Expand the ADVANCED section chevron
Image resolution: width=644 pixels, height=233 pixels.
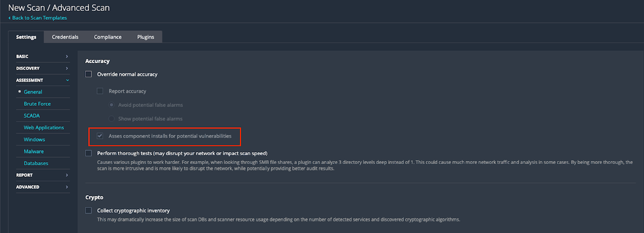(67, 187)
